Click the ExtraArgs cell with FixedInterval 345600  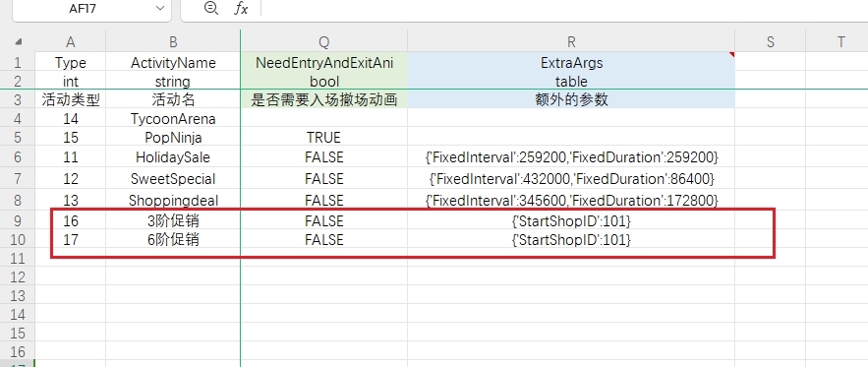click(571, 200)
